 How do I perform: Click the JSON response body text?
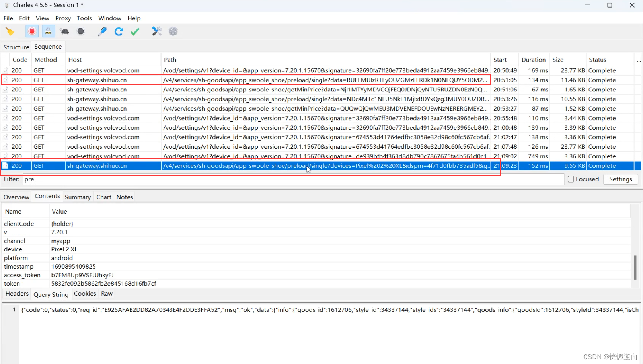click(330, 310)
